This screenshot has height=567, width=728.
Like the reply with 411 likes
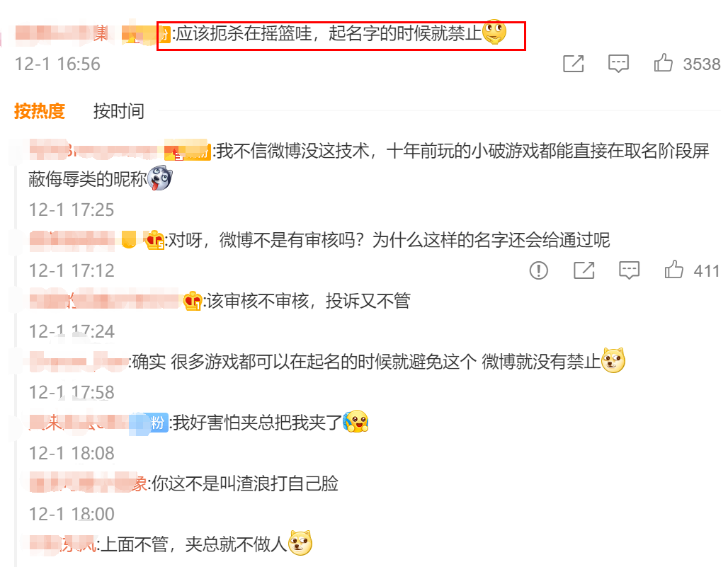(673, 270)
